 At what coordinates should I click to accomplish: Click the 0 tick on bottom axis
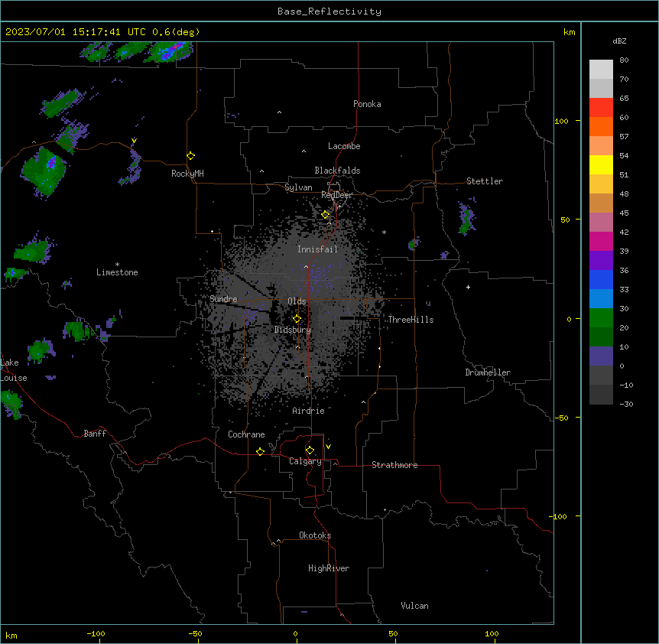[295, 633]
